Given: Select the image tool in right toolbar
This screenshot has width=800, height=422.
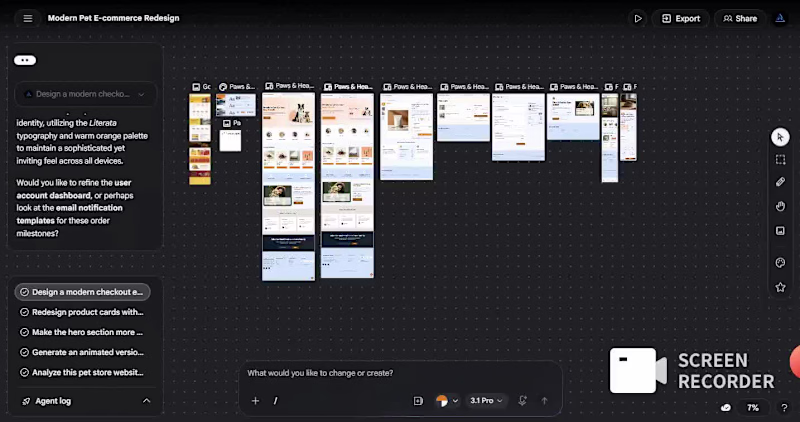Looking at the screenshot, I should tap(780, 231).
